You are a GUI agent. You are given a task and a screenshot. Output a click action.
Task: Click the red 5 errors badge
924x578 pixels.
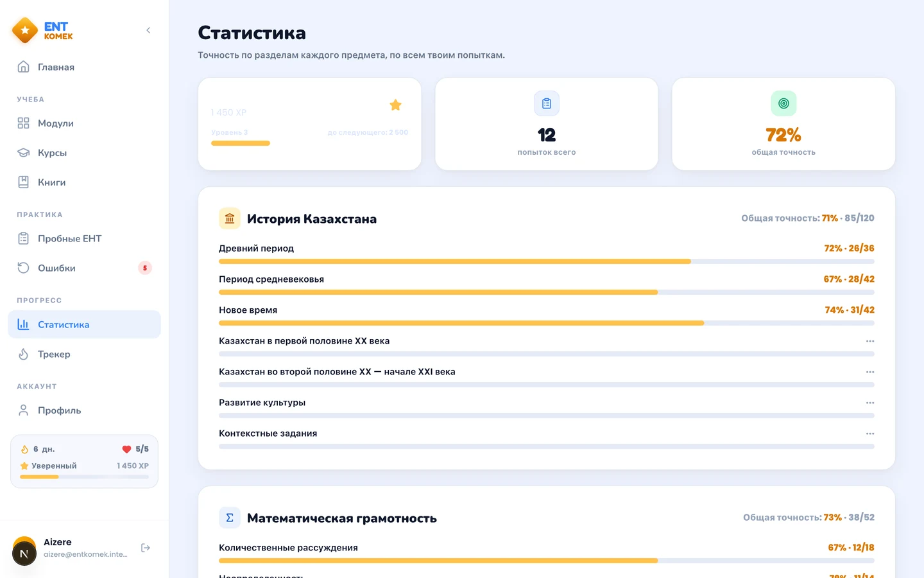[145, 268]
